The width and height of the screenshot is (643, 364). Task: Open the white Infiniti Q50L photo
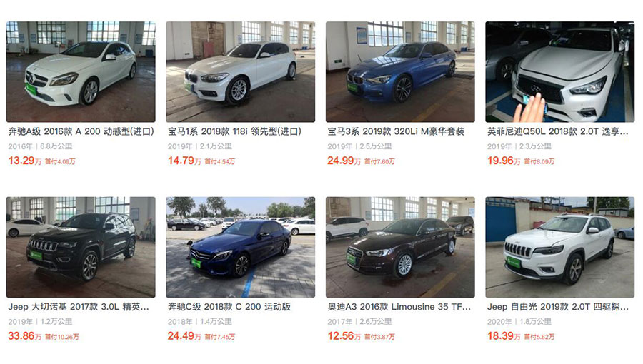point(559,71)
